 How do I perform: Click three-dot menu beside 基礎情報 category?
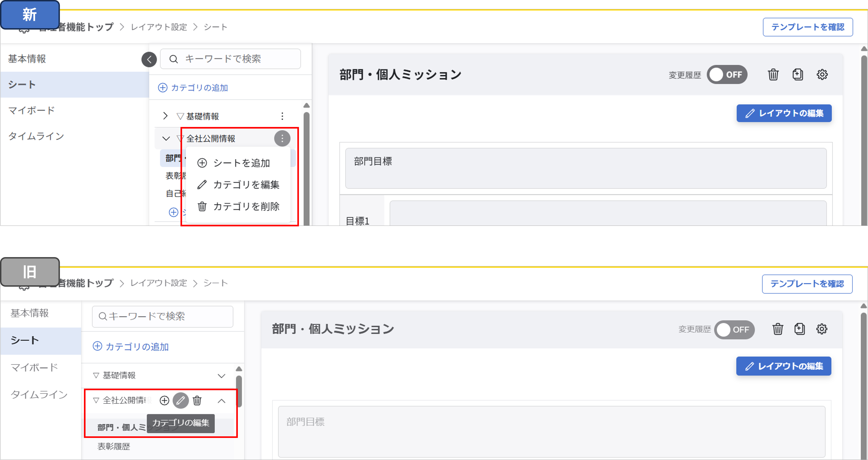tap(282, 116)
